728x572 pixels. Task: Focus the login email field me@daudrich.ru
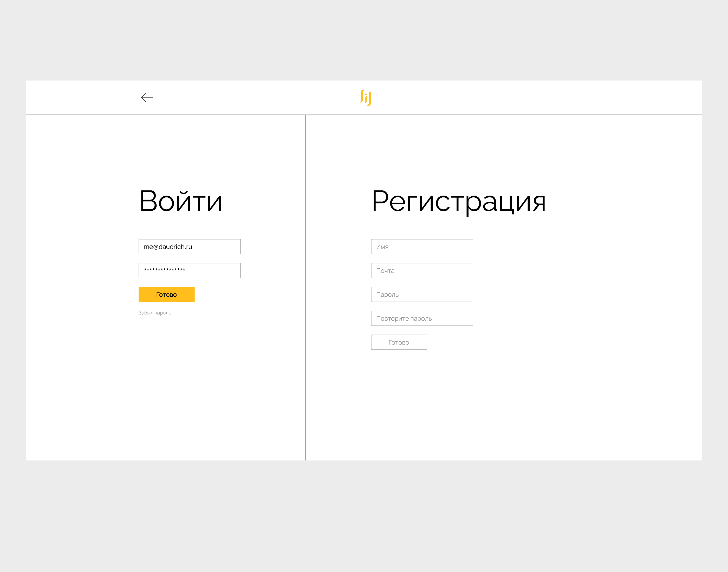189,247
